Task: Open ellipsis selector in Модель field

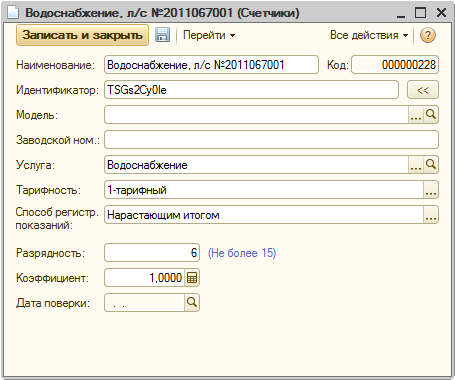Action: [416, 115]
